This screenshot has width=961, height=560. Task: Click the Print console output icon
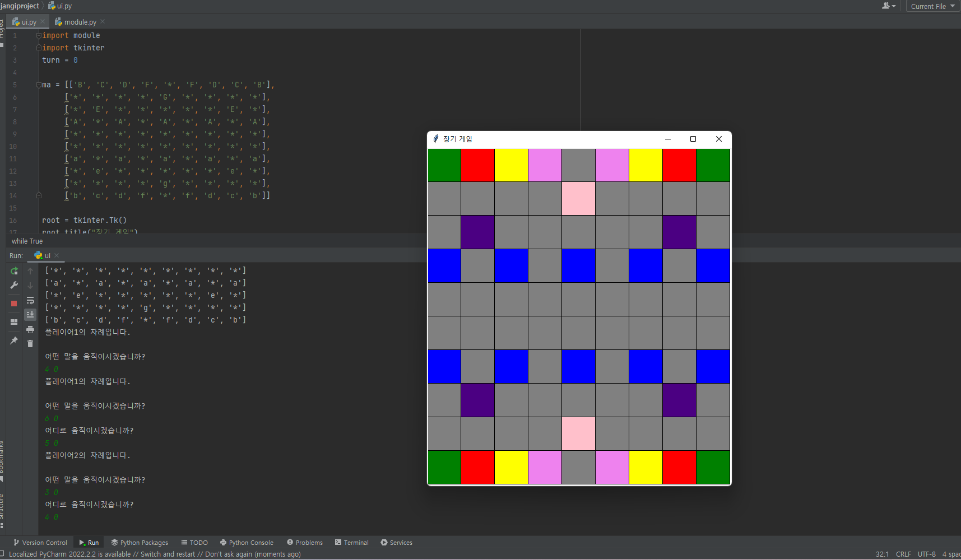pos(30,329)
